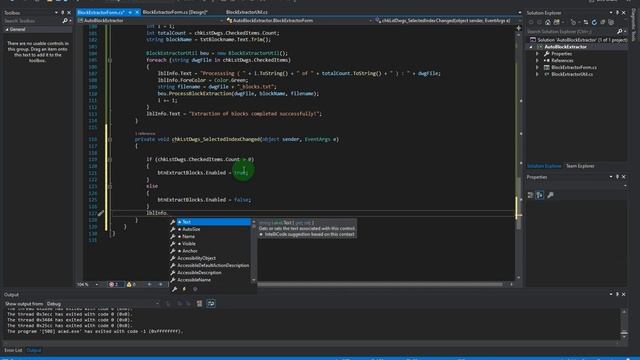Select the Solution Explorer bottom tab
Screen dimensions: 640x360
(x=544, y=166)
